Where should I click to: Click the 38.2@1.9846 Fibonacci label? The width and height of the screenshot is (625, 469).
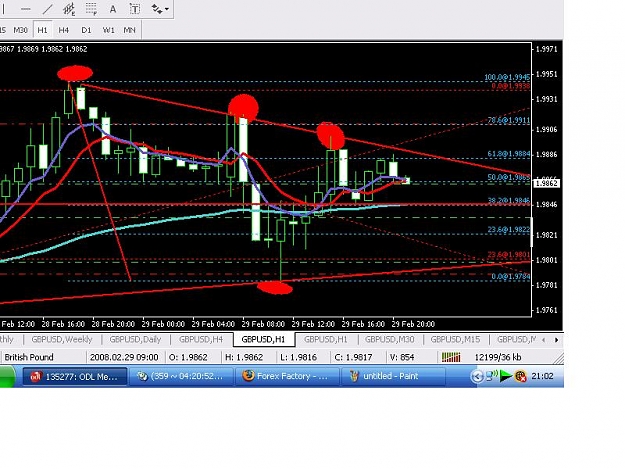pos(509,200)
